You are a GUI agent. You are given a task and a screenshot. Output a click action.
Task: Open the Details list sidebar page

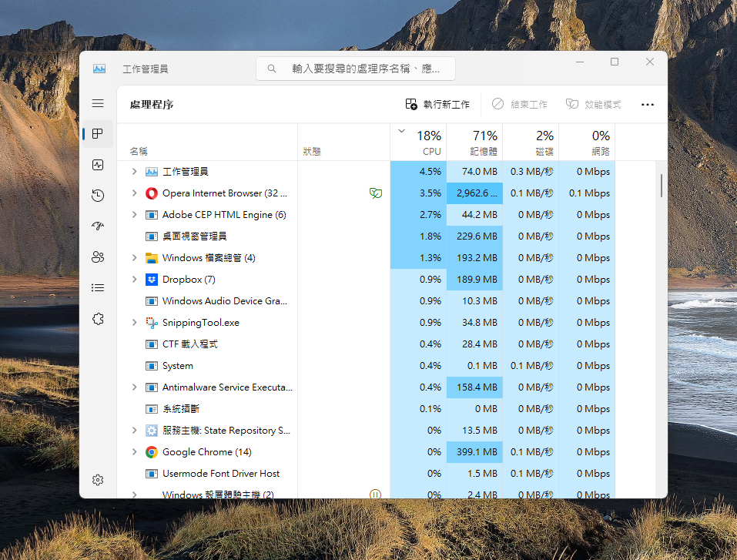98,288
